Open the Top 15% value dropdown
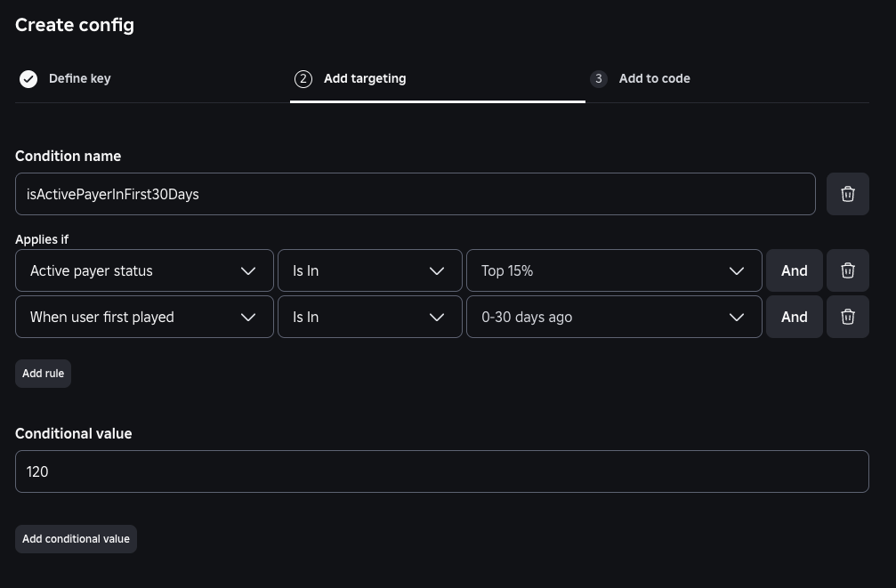The width and height of the screenshot is (896, 588). [614, 270]
